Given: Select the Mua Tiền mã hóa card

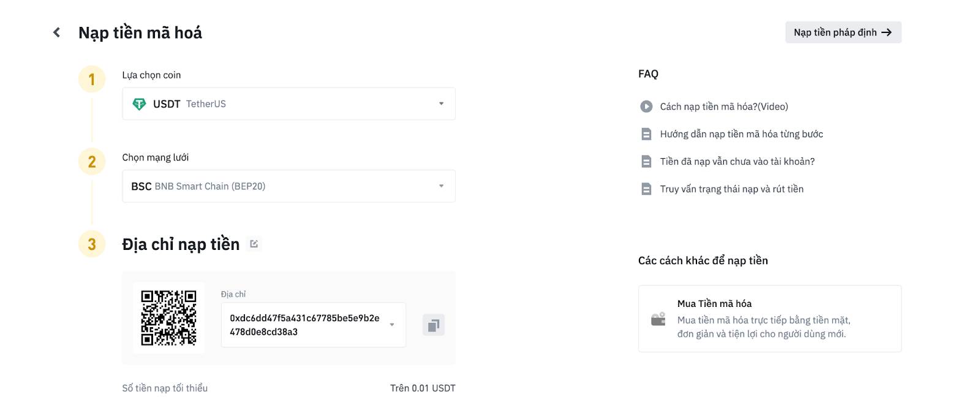Looking at the screenshot, I should (x=770, y=319).
